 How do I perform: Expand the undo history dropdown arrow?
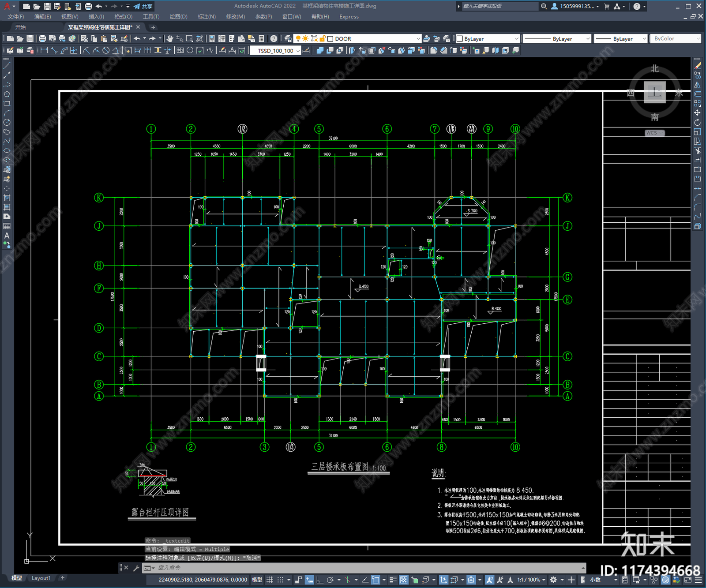[144, 39]
